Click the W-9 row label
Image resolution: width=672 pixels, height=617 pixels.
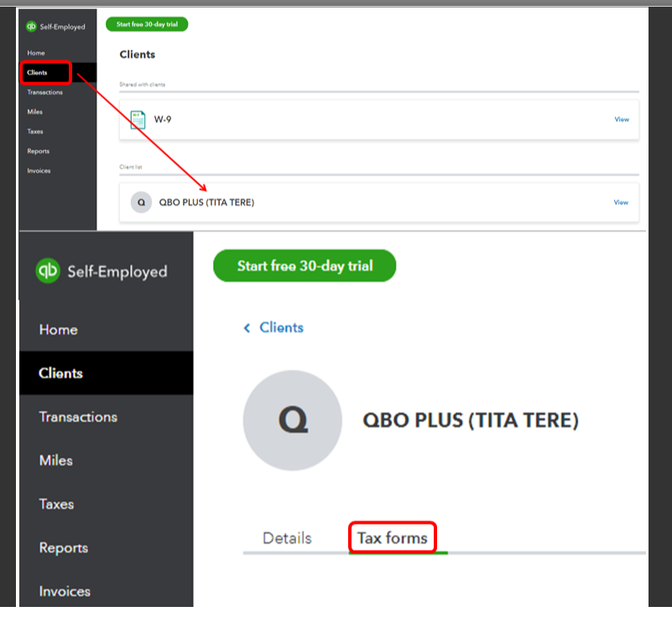pos(163,120)
